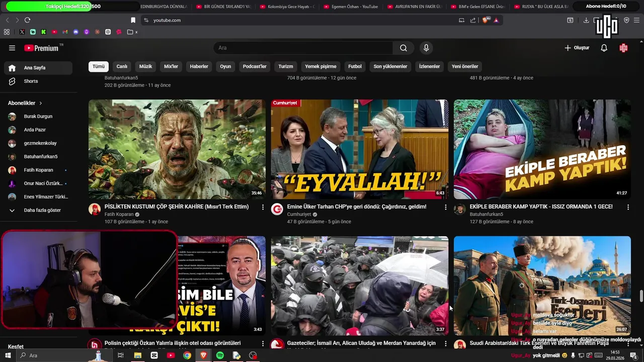This screenshot has width=644, height=362.
Task: Open Chrome from the taskbar
Action: 187,355
